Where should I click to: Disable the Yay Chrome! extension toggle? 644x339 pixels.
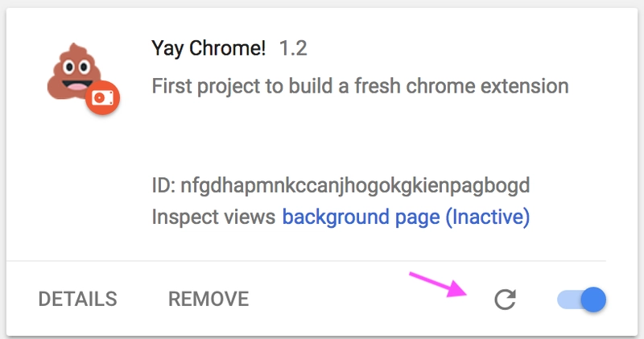tap(581, 300)
